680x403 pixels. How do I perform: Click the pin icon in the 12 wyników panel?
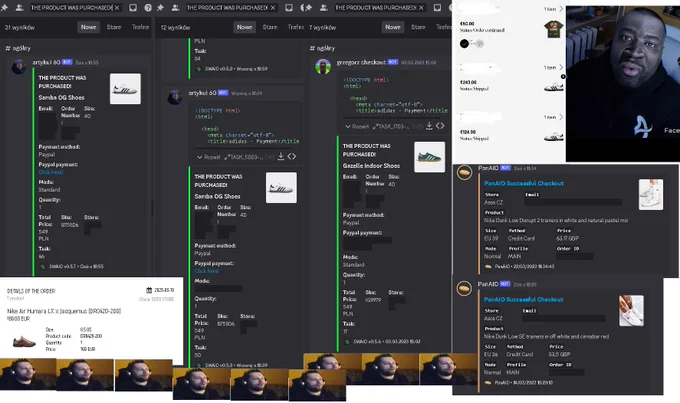click(x=160, y=7)
